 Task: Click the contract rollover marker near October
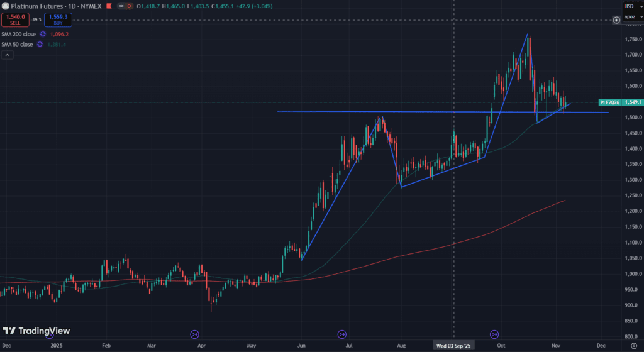(494, 334)
